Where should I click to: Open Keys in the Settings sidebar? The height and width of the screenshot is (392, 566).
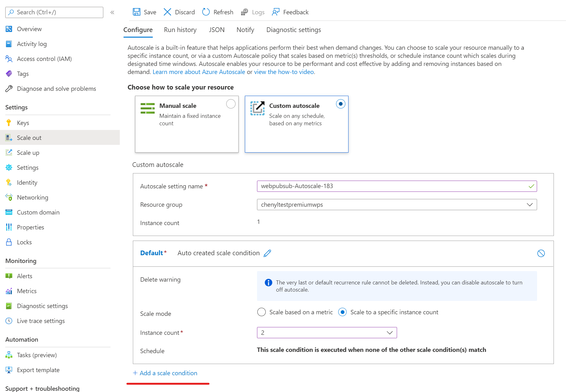[23, 123]
